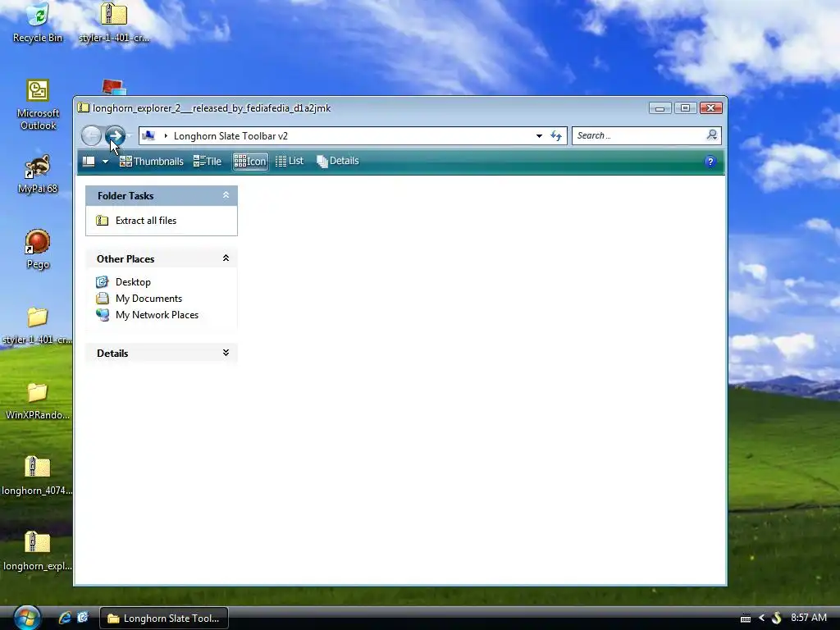Select WinXPRando folder on desktop

[x=38, y=400]
